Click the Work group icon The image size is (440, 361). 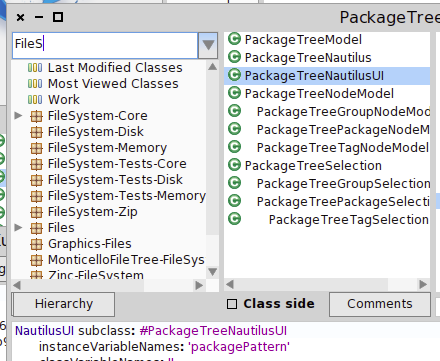tap(35, 100)
